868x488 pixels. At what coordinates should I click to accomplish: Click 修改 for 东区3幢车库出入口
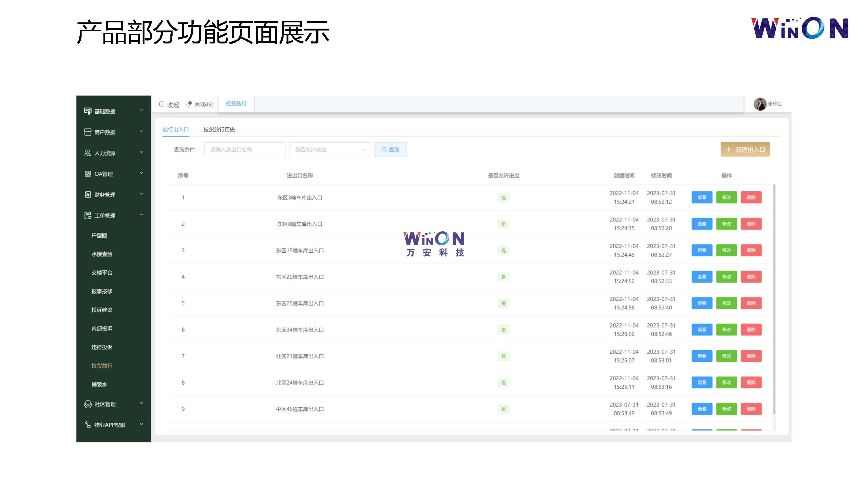coord(726,197)
